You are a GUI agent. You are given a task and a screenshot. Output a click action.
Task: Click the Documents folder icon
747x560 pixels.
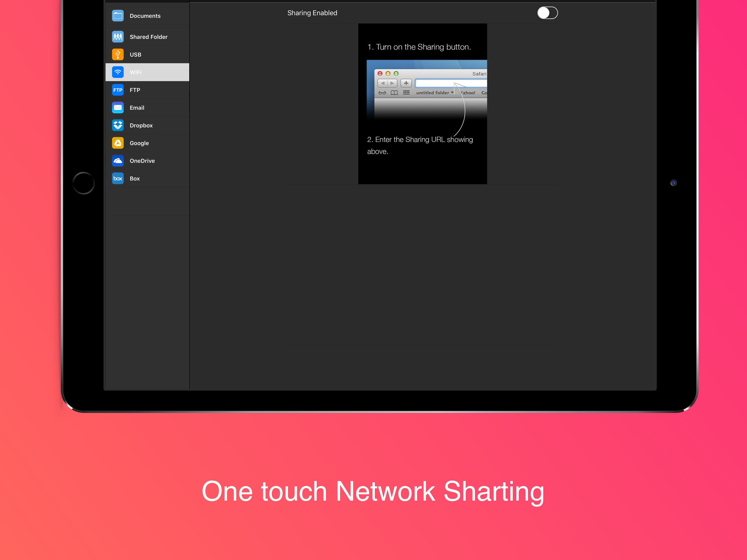[118, 16]
